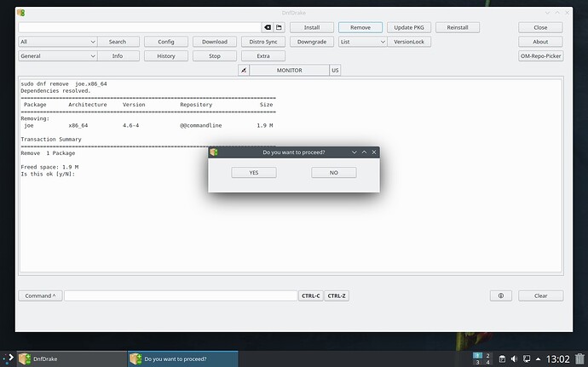Click 'Transaction Summary' text

coord(51,139)
